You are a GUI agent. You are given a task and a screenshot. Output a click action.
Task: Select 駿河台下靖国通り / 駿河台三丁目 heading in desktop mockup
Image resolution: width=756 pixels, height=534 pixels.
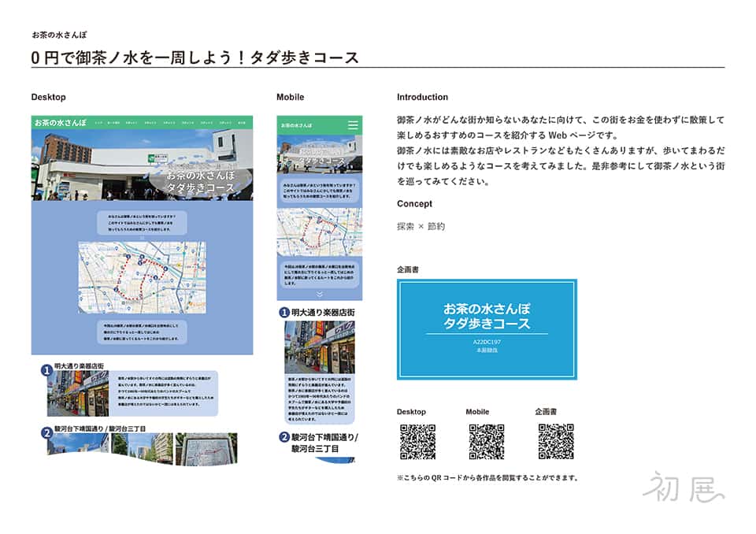pos(100,428)
